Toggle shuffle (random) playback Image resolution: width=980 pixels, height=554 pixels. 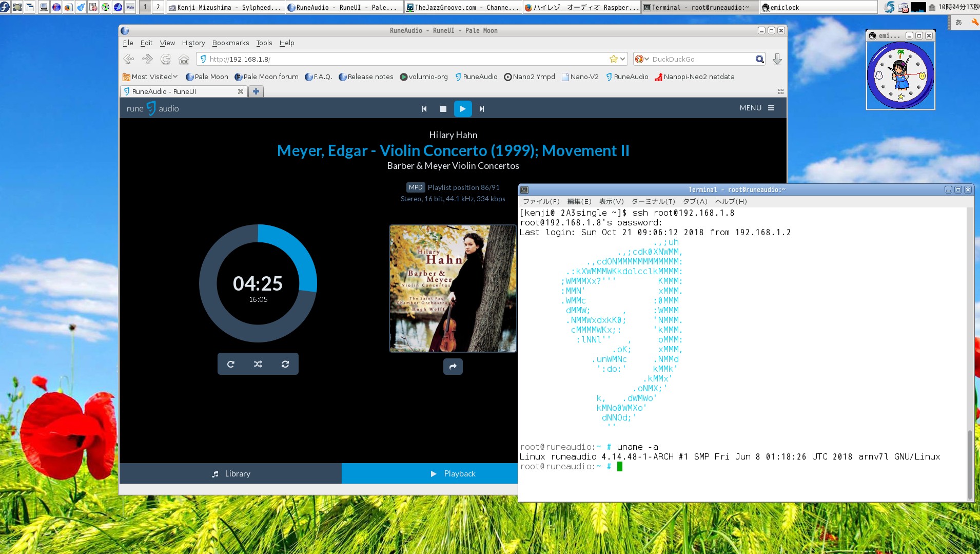(x=258, y=364)
